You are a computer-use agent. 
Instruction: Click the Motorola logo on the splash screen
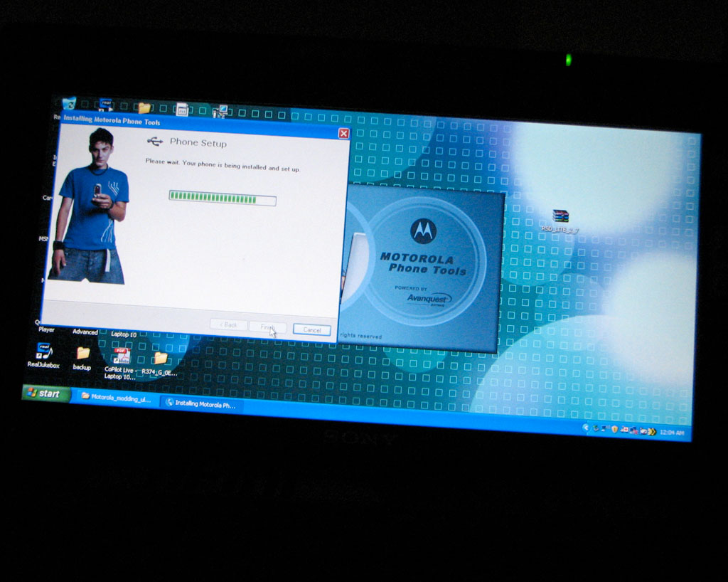click(x=423, y=231)
